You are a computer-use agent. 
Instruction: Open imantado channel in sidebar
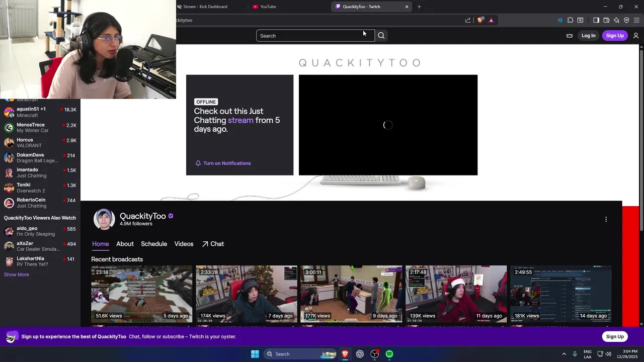coord(40,172)
